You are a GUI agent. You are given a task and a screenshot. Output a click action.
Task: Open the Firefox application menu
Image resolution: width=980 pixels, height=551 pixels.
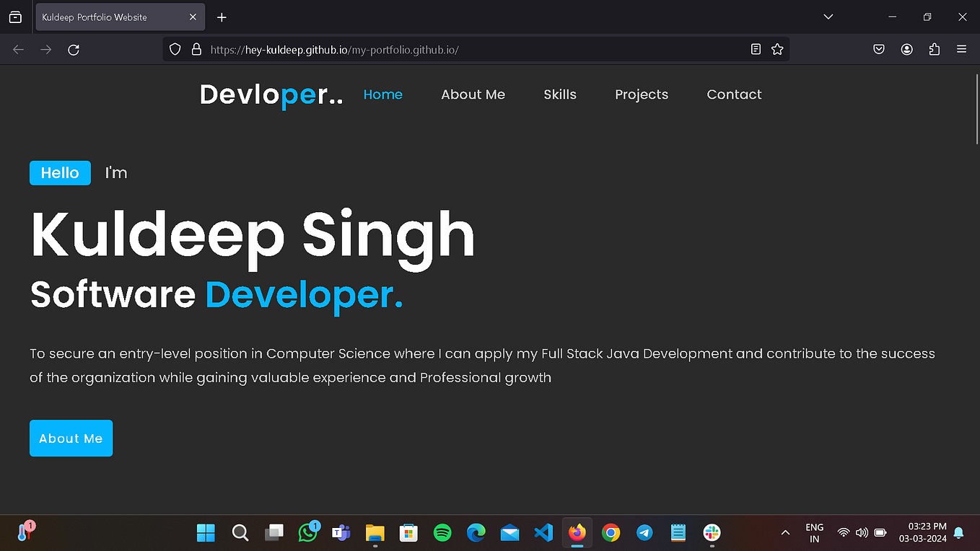(961, 49)
